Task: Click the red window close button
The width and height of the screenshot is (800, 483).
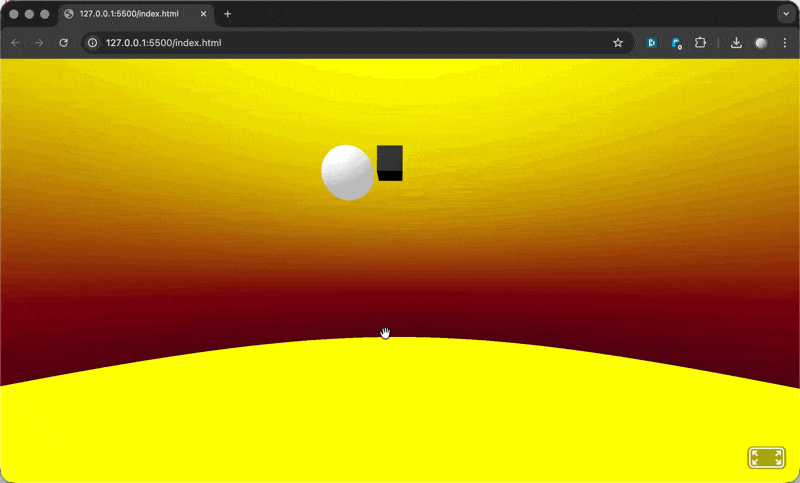Action: [14, 14]
